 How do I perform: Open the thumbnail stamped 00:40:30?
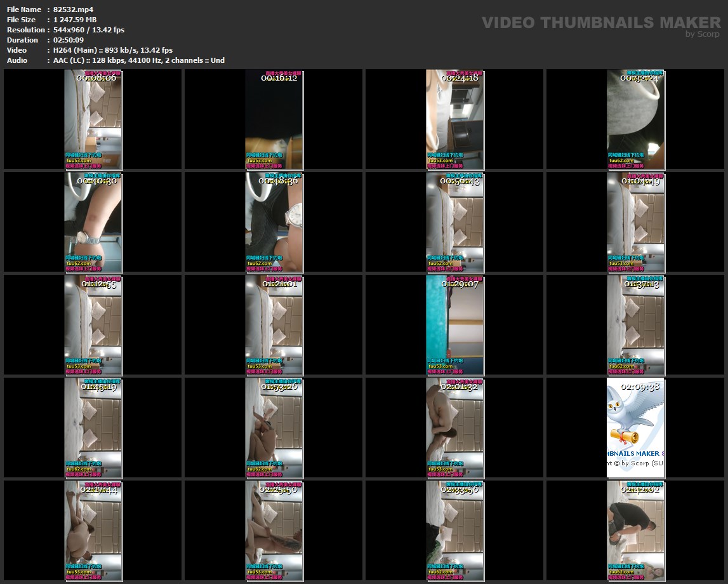click(93, 222)
